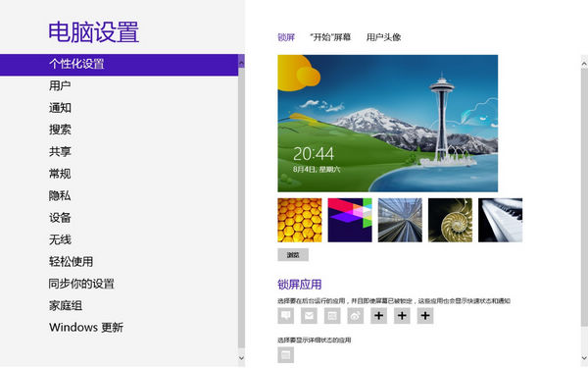The width and height of the screenshot is (588, 368).
Task: Open the 隐私 settings category
Action: (x=60, y=195)
